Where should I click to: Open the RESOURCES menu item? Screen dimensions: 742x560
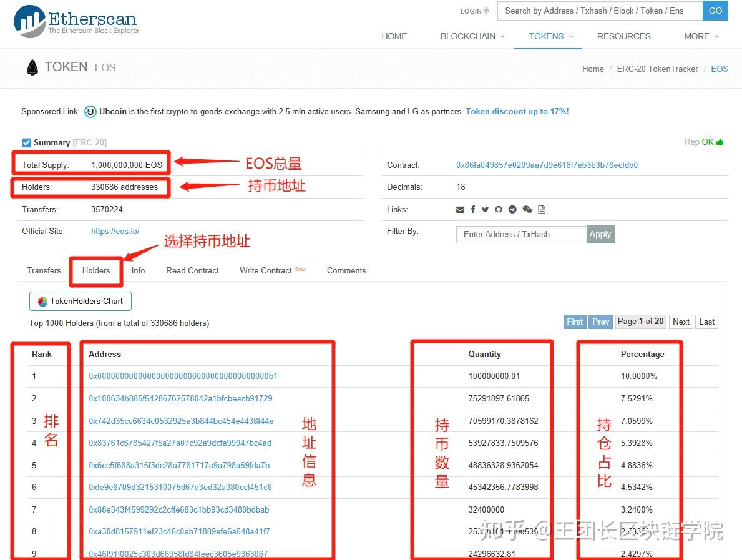(x=623, y=36)
